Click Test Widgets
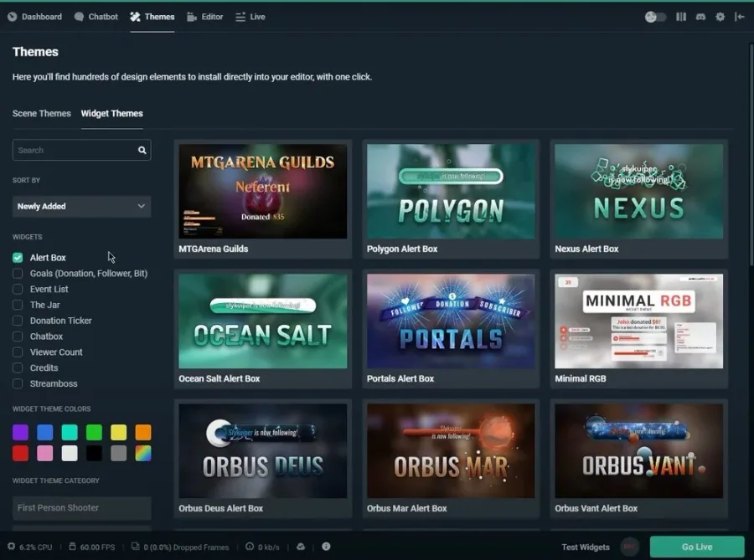 (586, 547)
